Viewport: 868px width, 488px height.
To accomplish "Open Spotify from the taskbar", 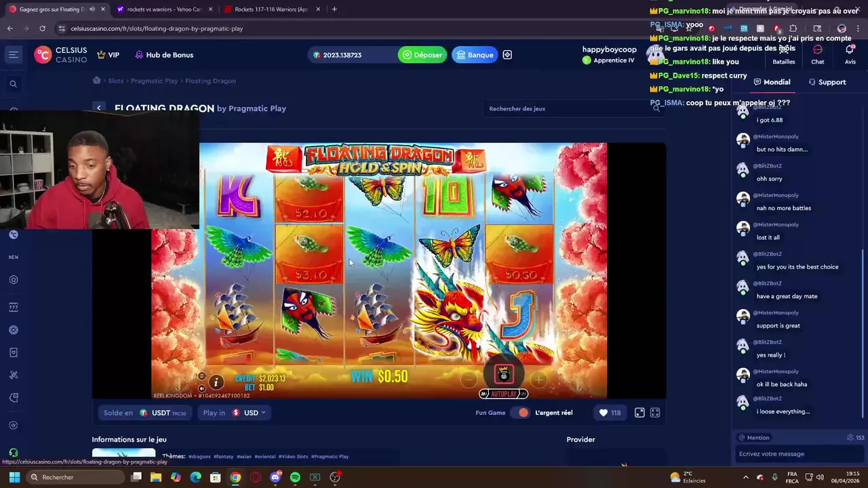I will 295,477.
